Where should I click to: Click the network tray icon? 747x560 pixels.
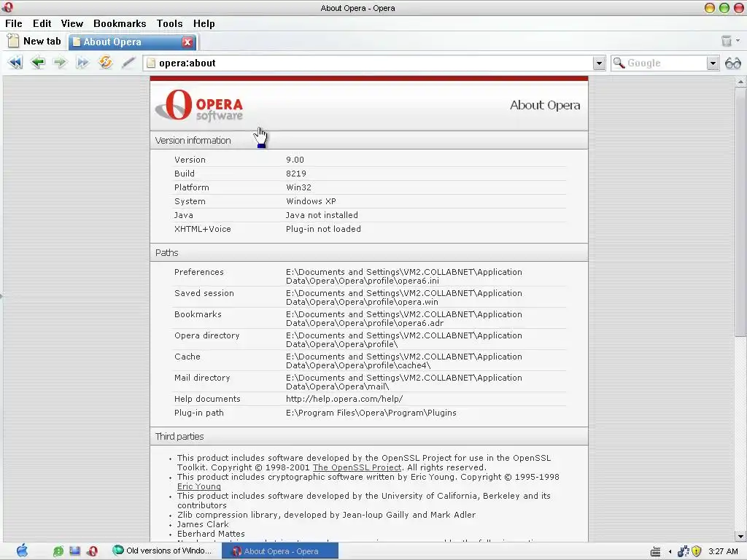683,551
